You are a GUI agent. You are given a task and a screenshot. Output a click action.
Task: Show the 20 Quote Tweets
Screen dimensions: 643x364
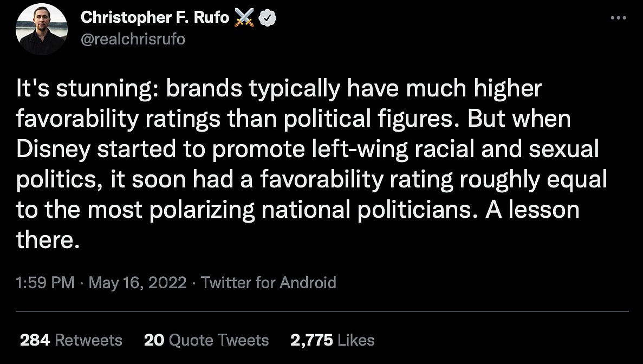pos(206,340)
